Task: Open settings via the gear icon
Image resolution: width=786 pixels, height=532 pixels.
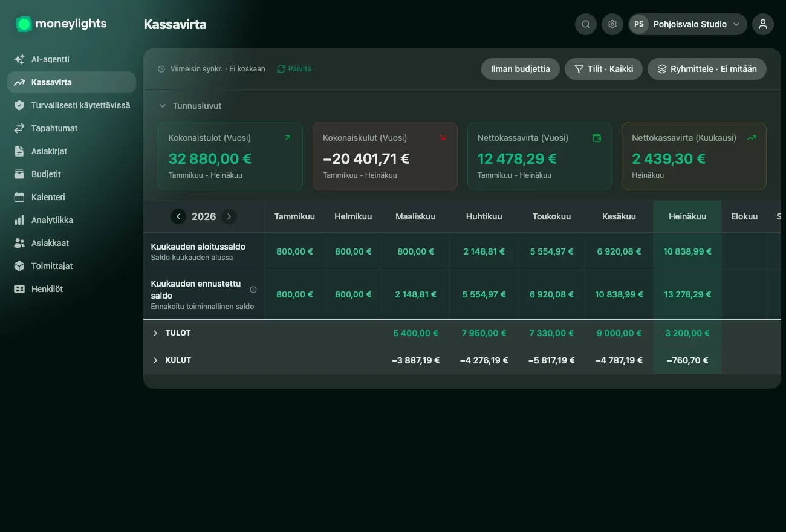Action: [x=612, y=24]
